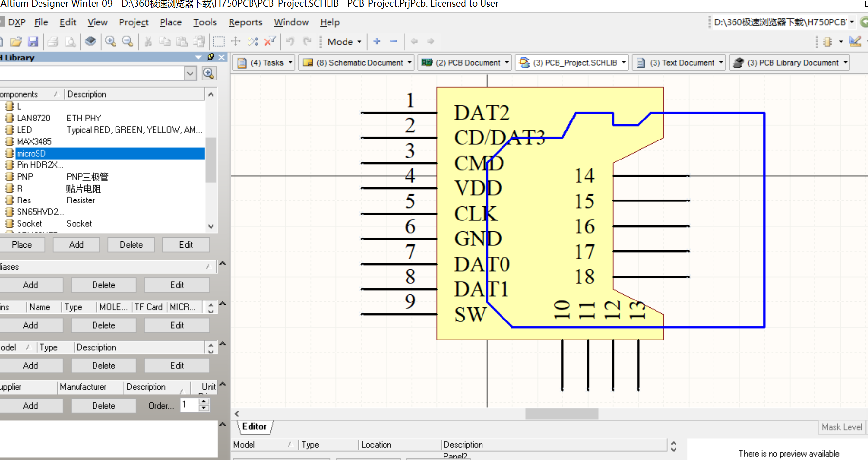The image size is (868, 460).
Task: Expand the (3) Text Document dropdown
Action: click(721, 62)
